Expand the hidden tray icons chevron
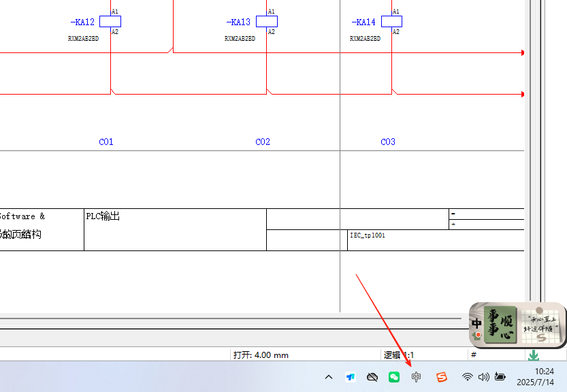This screenshot has width=567, height=392. click(x=329, y=377)
